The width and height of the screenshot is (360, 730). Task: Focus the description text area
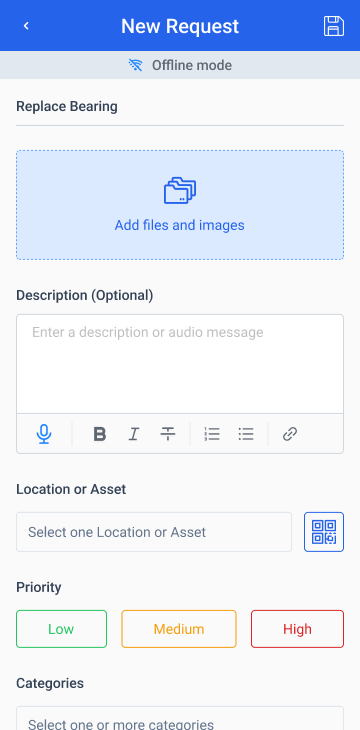pyautogui.click(x=180, y=364)
